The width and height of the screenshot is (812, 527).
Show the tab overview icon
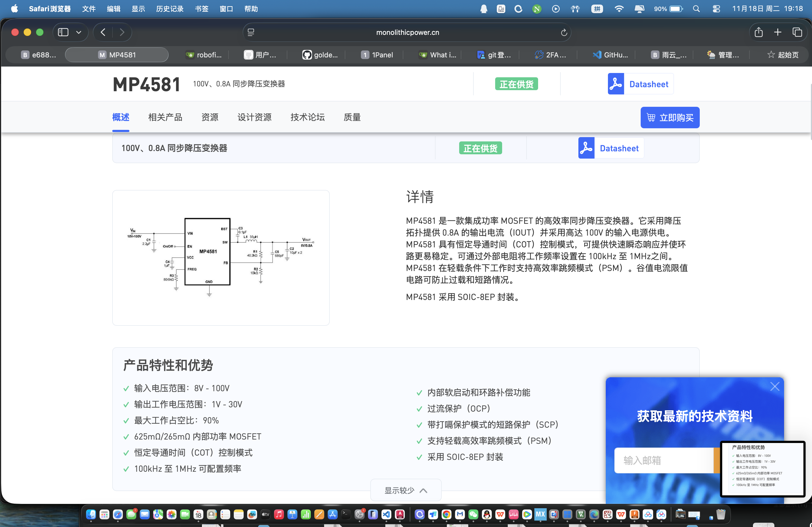[797, 32]
